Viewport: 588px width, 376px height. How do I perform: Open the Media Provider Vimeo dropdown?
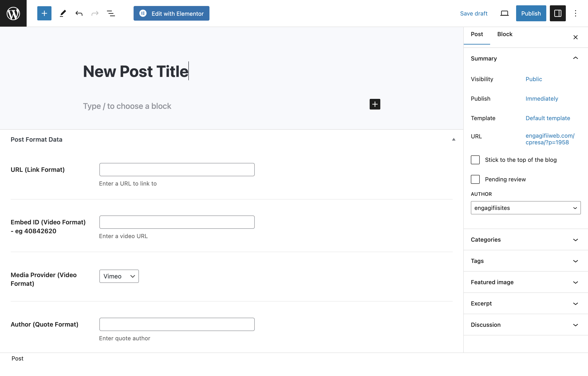point(119,276)
